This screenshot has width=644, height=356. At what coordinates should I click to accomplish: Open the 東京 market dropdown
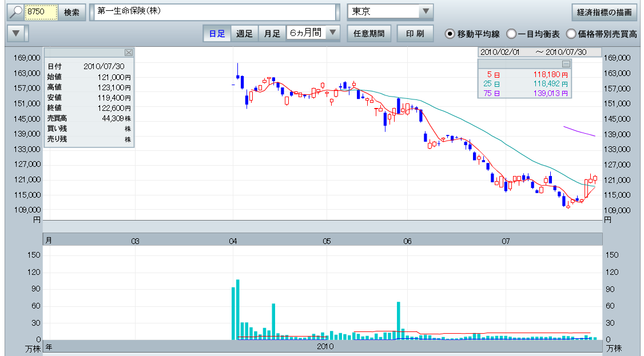point(426,12)
